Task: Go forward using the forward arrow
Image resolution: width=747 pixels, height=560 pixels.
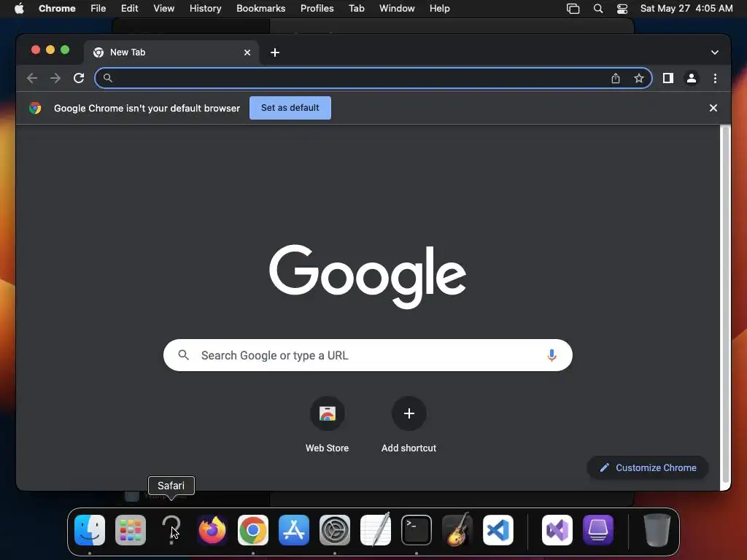Action: coord(55,78)
